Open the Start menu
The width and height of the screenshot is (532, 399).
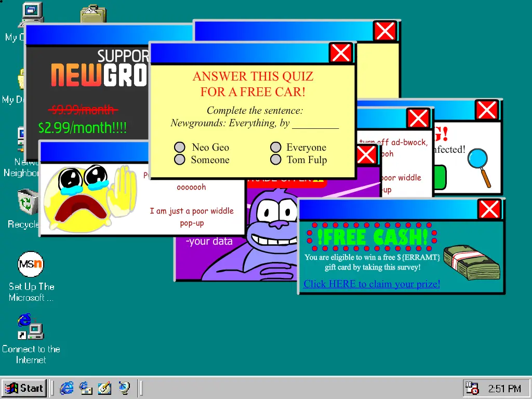pyautogui.click(x=24, y=388)
